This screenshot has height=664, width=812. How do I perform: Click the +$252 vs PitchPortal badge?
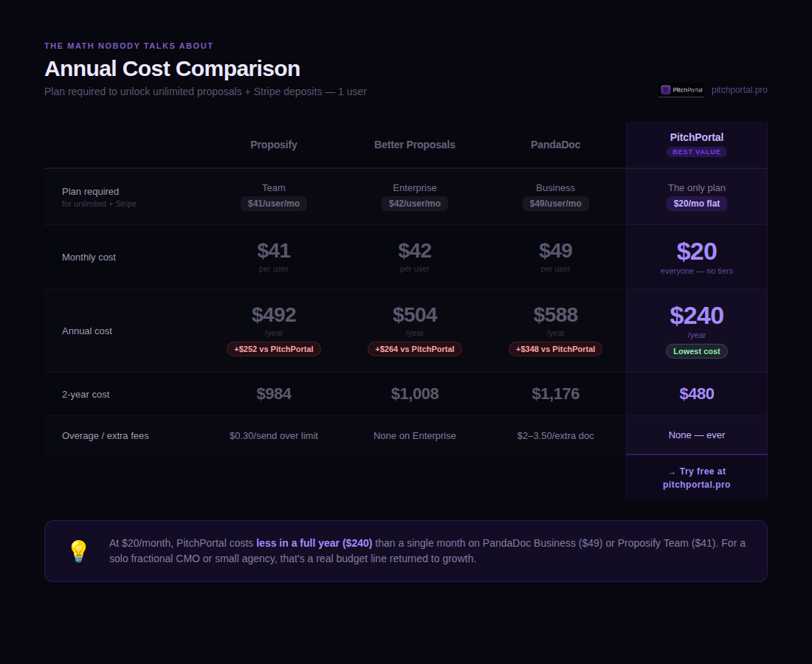(x=273, y=349)
